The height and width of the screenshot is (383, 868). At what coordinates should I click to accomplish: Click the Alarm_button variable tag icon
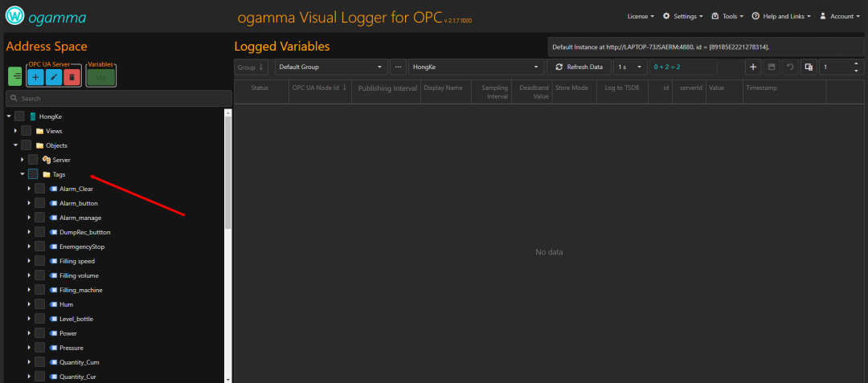coord(53,203)
